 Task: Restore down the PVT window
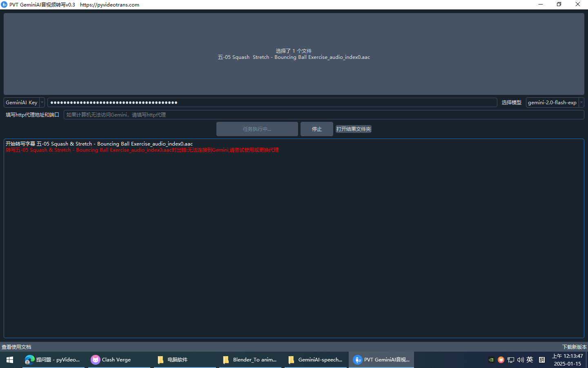559,4
